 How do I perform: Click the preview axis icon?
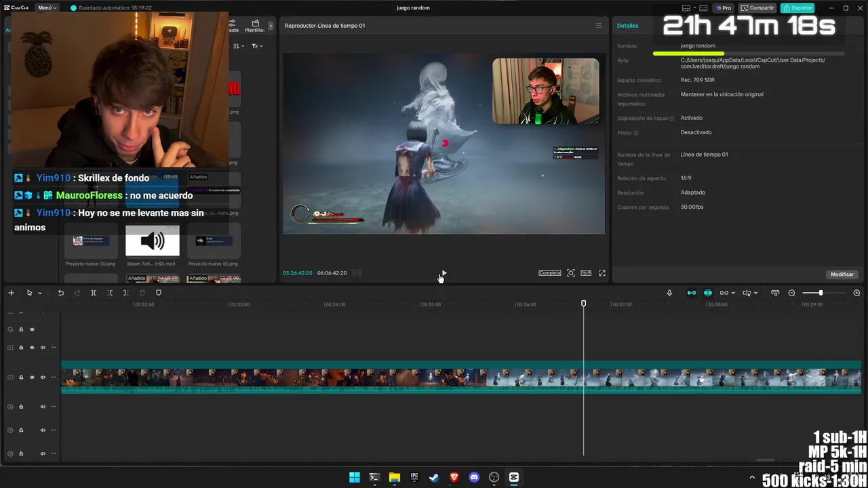pos(747,293)
